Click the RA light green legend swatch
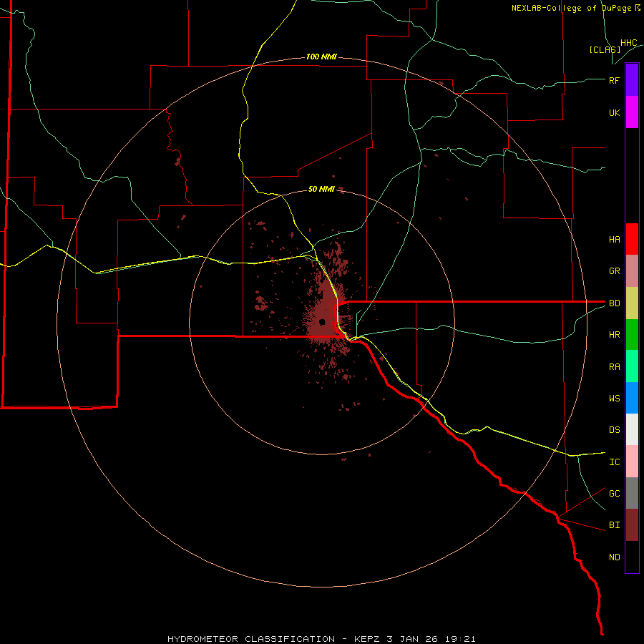Screen dimensions: 644x644 click(x=632, y=366)
